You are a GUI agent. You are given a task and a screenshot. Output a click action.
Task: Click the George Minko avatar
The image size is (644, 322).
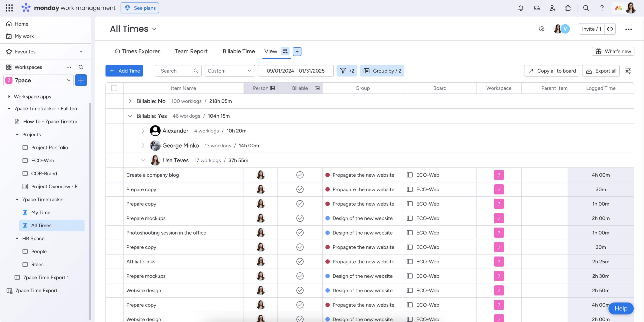(x=155, y=145)
